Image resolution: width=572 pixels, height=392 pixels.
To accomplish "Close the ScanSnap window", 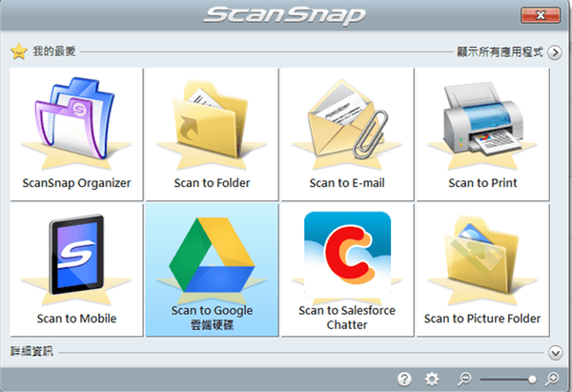I will coord(541,15).
